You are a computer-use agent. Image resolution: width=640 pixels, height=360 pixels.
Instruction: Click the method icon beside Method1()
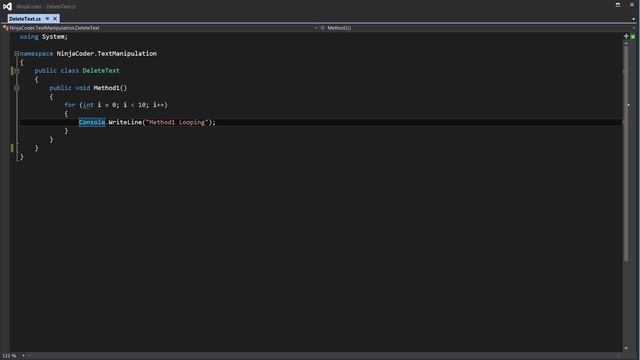pyautogui.click(x=322, y=28)
